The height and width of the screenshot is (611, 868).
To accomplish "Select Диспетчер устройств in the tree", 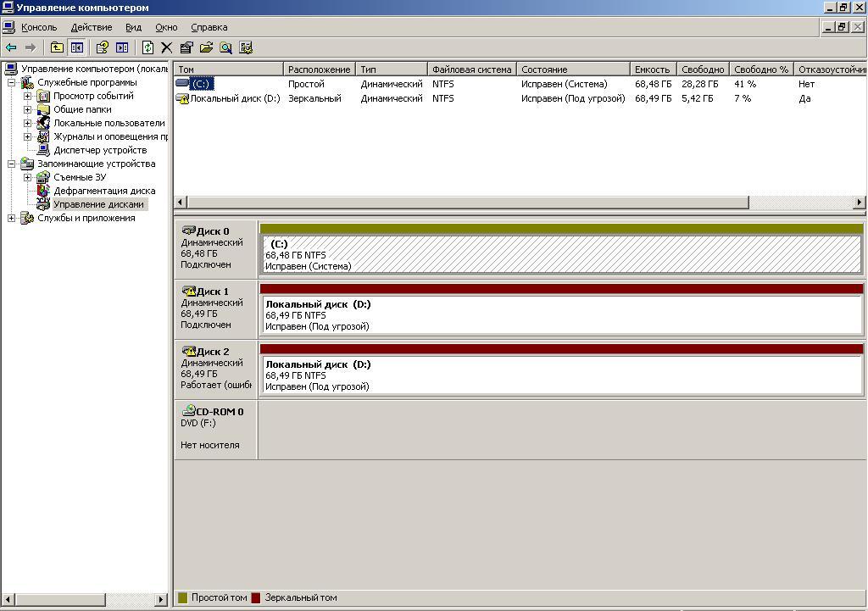I will (99, 150).
